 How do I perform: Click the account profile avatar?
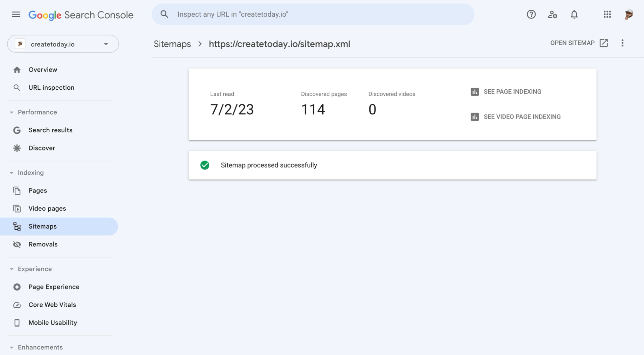629,14
